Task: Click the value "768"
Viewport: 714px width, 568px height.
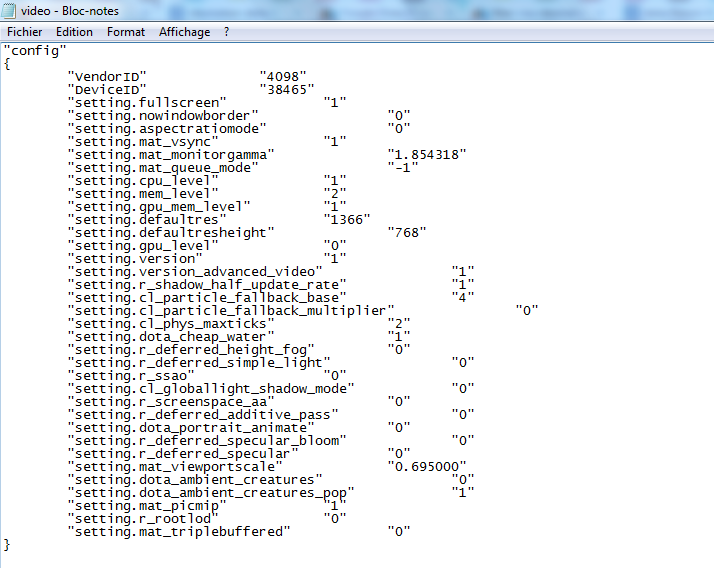Action: 407,233
